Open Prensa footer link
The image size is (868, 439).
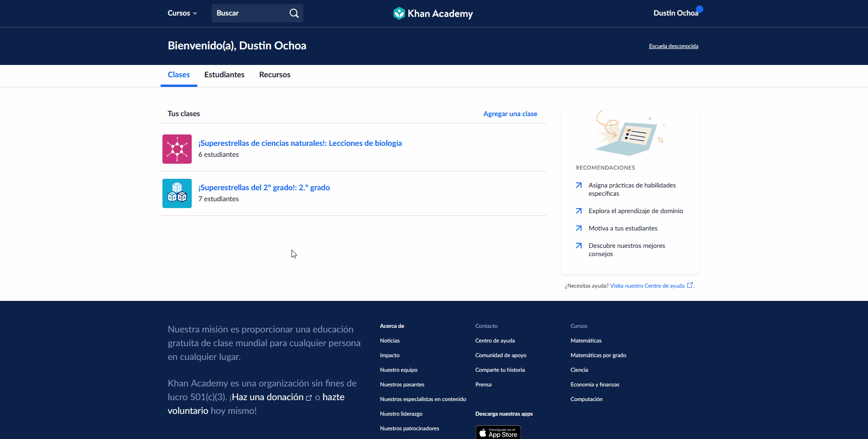pyautogui.click(x=483, y=385)
